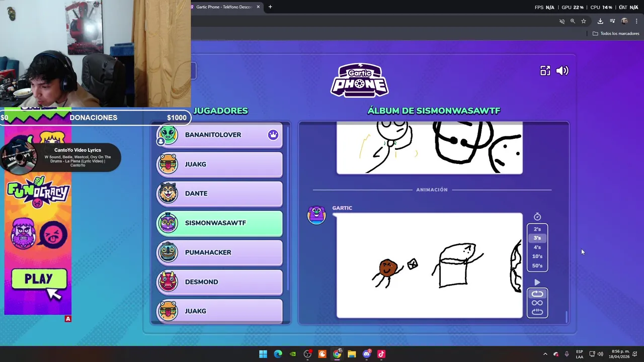
Task: Open Chrome downloads
Action: pos(600,21)
